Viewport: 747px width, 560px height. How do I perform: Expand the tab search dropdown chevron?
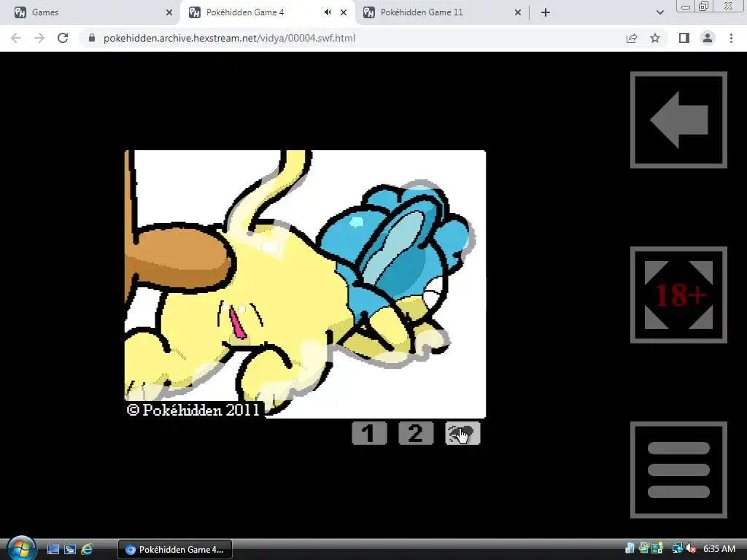[x=659, y=12]
